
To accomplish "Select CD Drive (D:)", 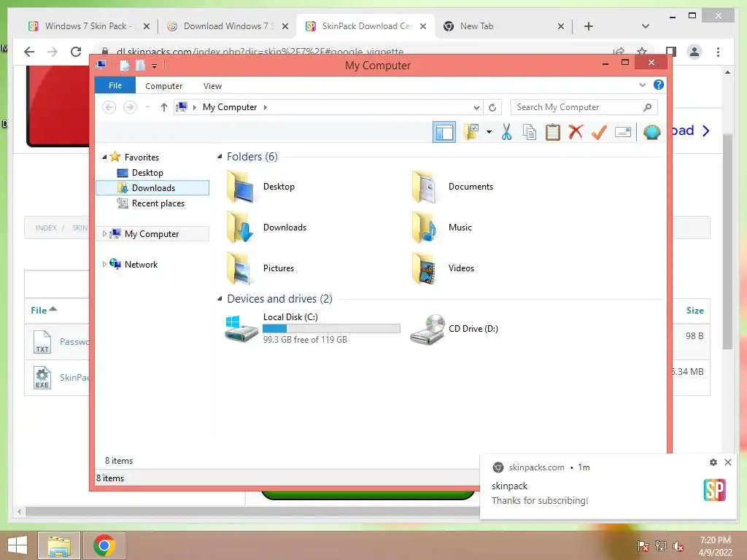I will tap(454, 329).
